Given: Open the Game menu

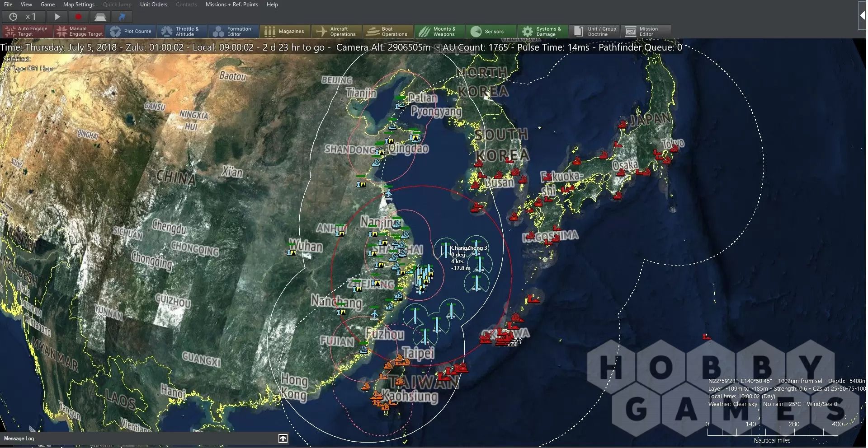Looking at the screenshot, I should (47, 5).
